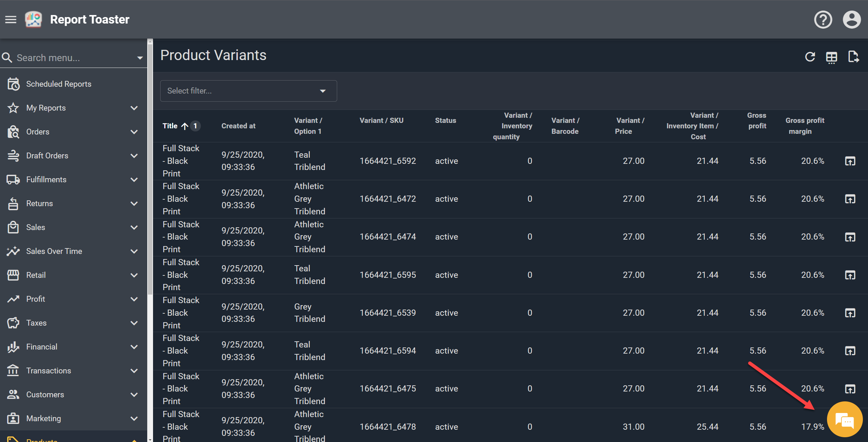Sort by the Created at column

click(x=238, y=126)
